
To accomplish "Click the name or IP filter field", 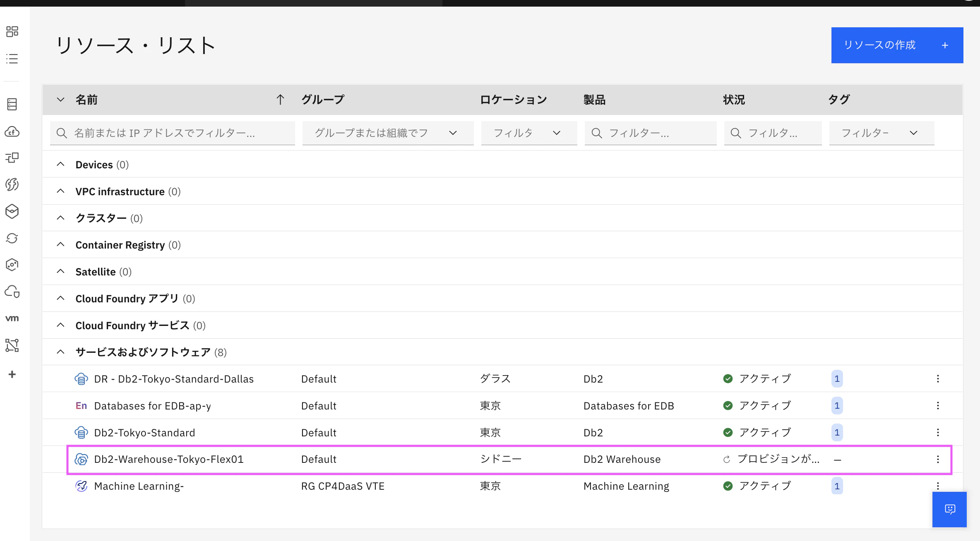I will tap(172, 133).
